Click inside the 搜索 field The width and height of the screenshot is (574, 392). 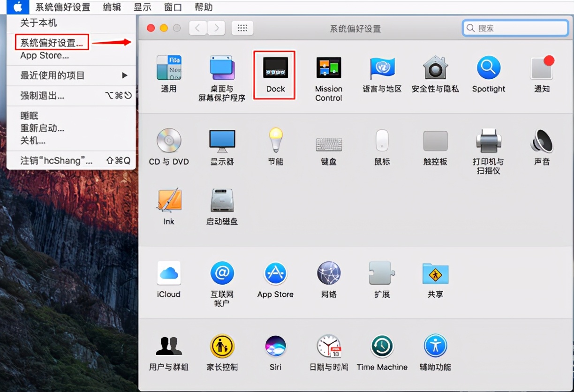(516, 28)
